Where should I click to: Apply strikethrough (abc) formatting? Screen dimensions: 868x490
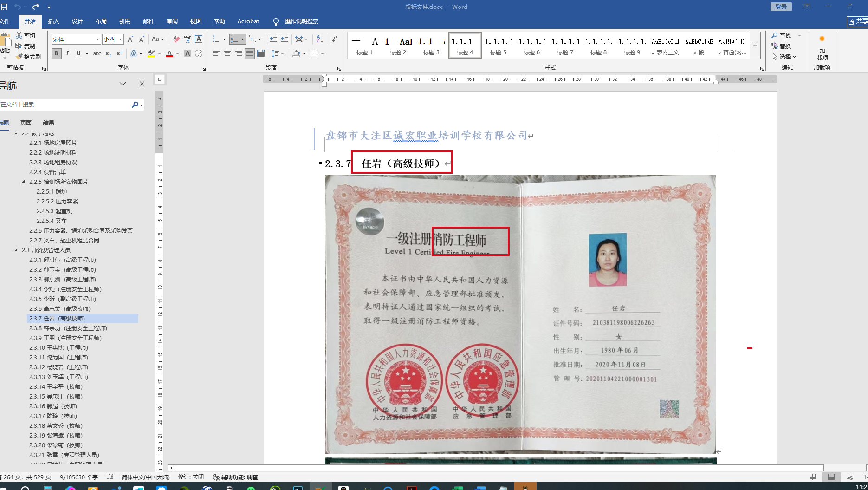97,53
